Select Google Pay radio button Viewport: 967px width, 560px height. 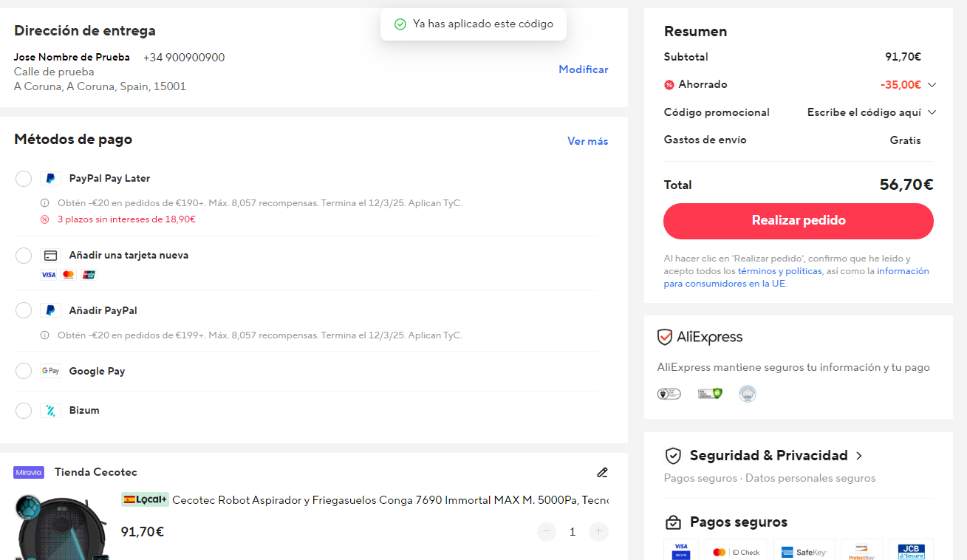(24, 371)
